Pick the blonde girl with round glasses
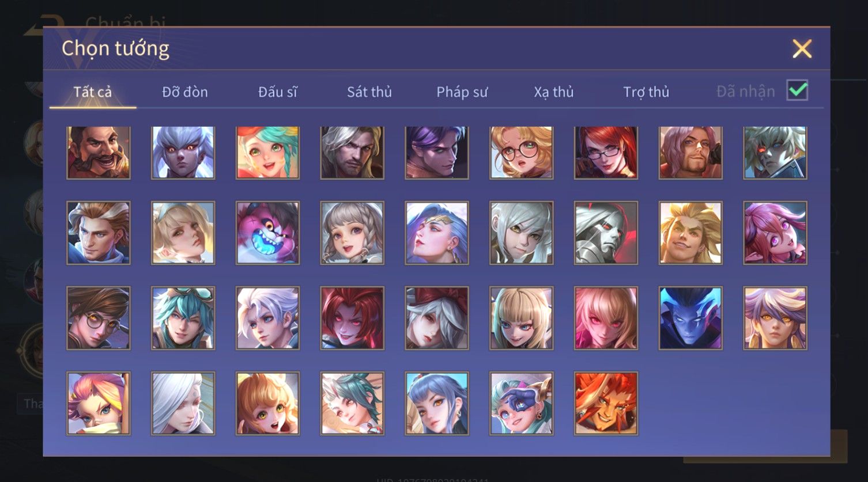 click(x=521, y=153)
